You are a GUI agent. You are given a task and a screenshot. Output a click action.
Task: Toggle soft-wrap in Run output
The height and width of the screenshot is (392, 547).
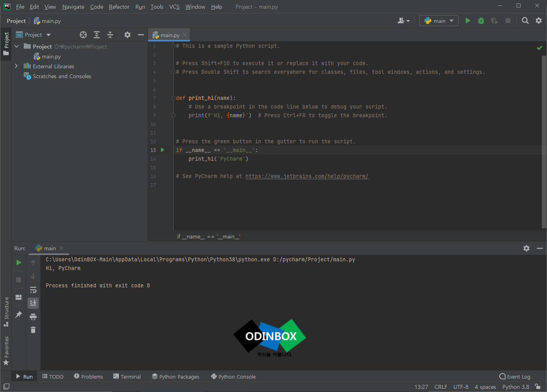(33, 290)
